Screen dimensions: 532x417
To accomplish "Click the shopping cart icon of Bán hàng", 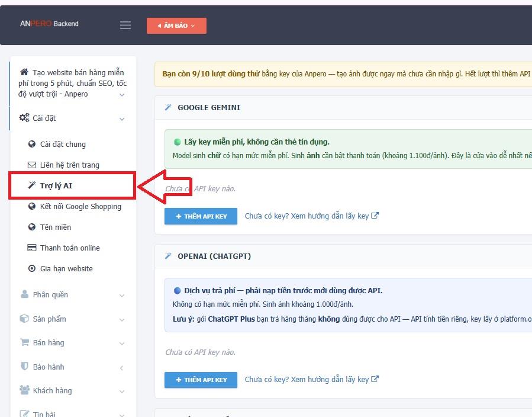I will click(x=24, y=342).
